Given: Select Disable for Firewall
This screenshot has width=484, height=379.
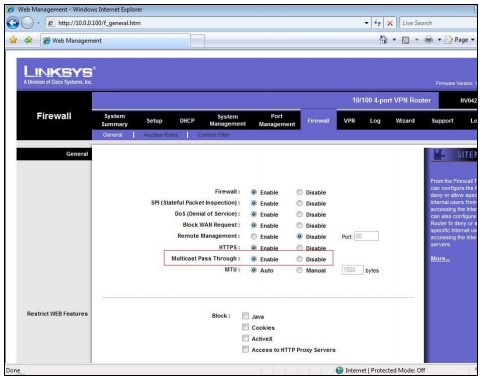Looking at the screenshot, I should tap(299, 192).
